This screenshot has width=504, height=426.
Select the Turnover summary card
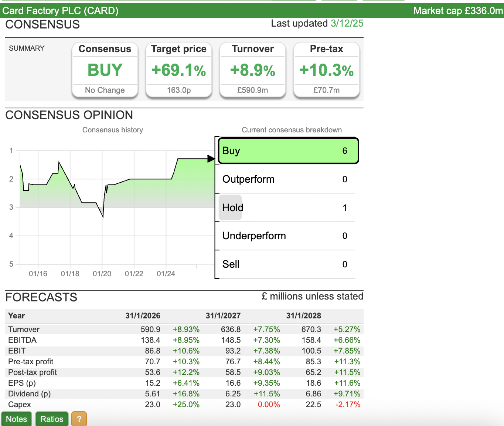253,70
